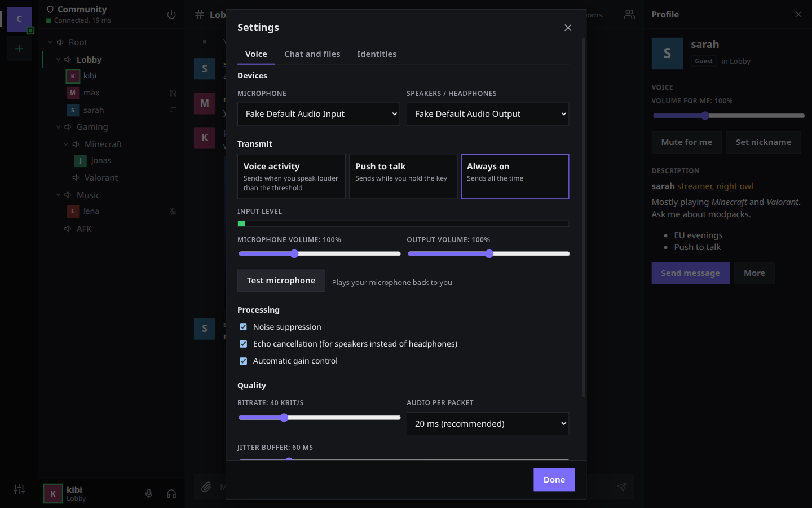Adjust the Bitrate slider

click(x=320, y=418)
